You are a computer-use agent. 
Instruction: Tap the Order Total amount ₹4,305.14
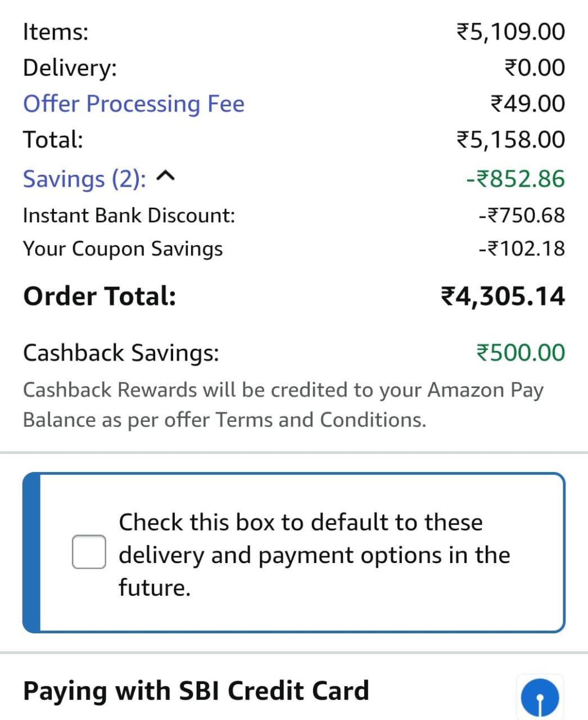point(503,296)
